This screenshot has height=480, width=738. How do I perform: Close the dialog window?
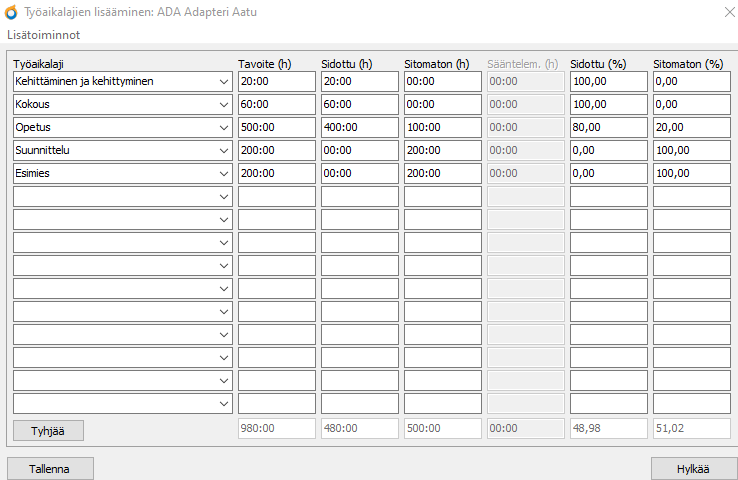724,13
